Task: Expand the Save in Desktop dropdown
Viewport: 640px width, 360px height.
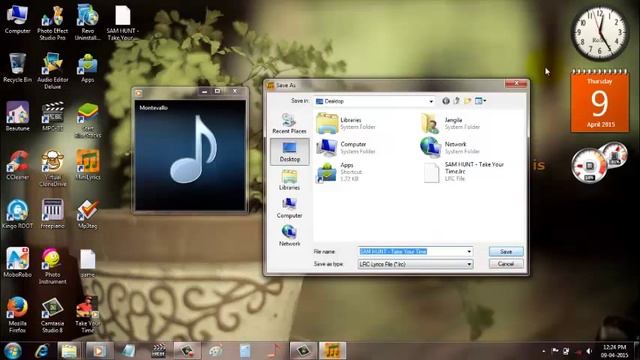Action: [x=431, y=101]
